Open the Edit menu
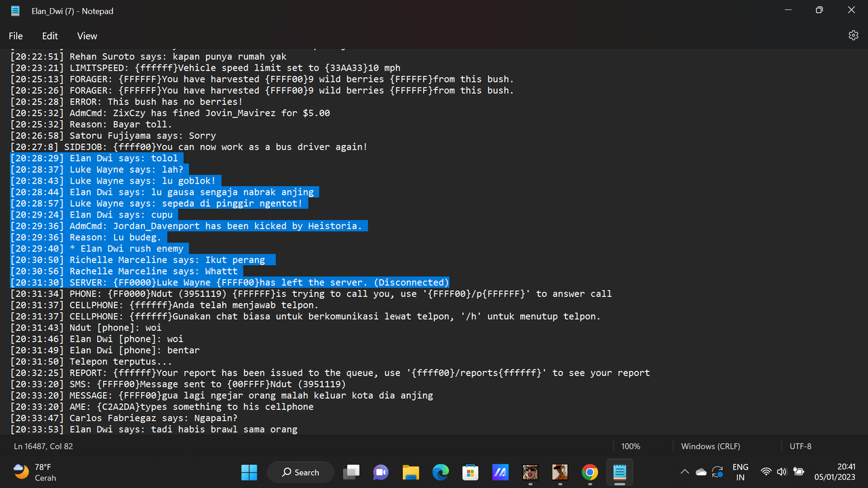Image resolution: width=868 pixels, height=488 pixels. (50, 36)
